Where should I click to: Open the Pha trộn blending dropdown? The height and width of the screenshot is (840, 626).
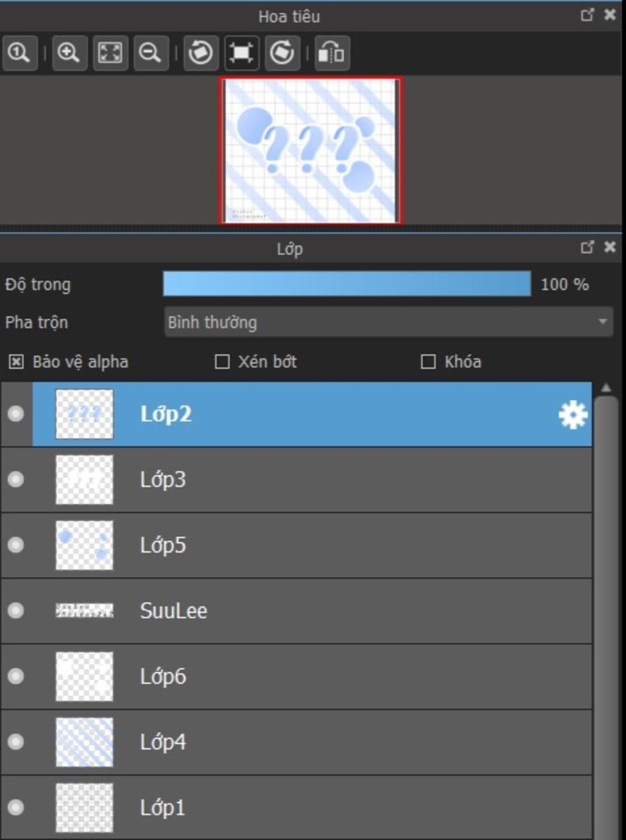pyautogui.click(x=388, y=322)
